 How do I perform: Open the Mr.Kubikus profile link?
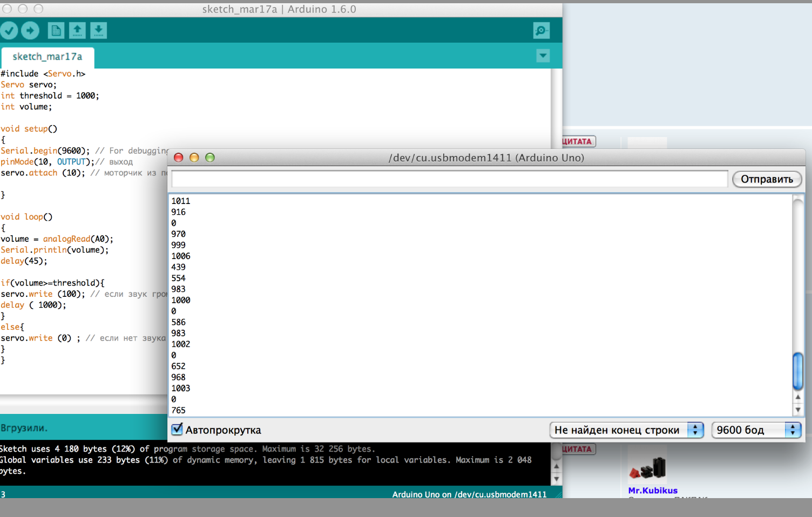653,491
